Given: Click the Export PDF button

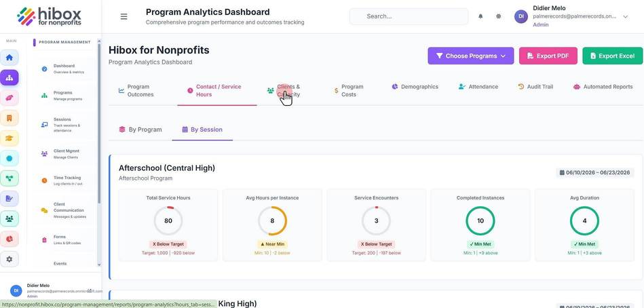Looking at the screenshot, I should coord(548,56).
